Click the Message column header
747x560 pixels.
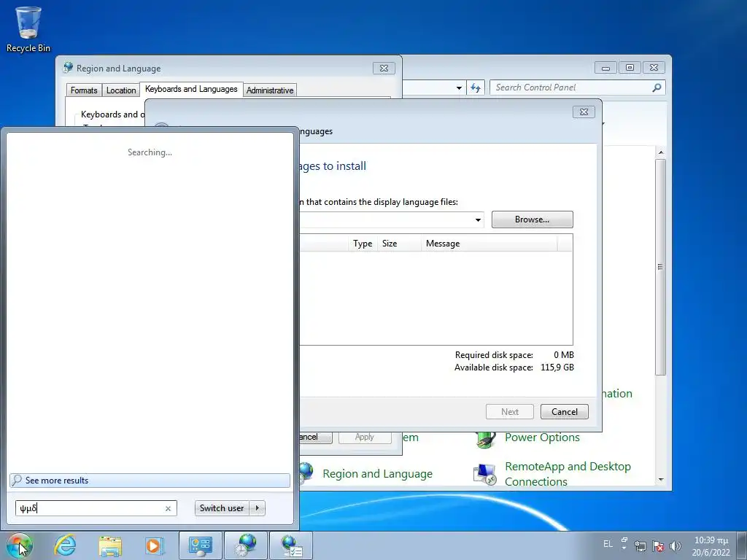(489, 244)
